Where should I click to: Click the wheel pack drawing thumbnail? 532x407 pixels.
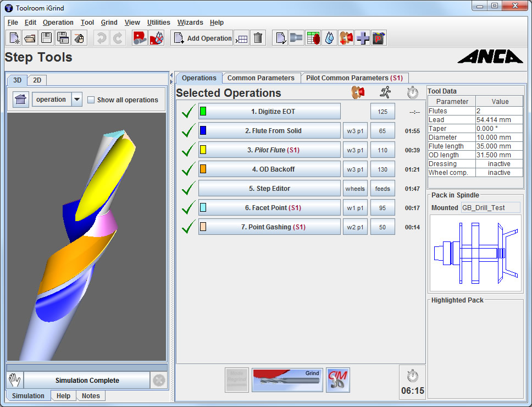click(x=475, y=253)
